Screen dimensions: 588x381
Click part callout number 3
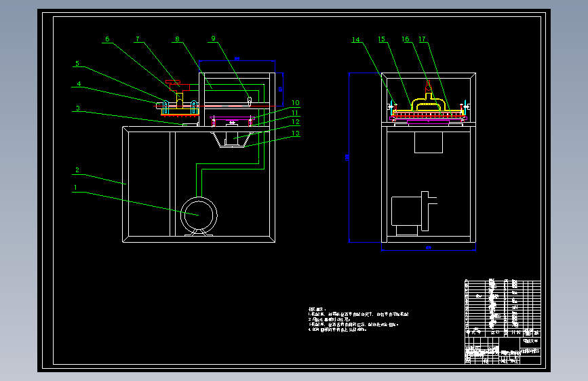point(78,108)
